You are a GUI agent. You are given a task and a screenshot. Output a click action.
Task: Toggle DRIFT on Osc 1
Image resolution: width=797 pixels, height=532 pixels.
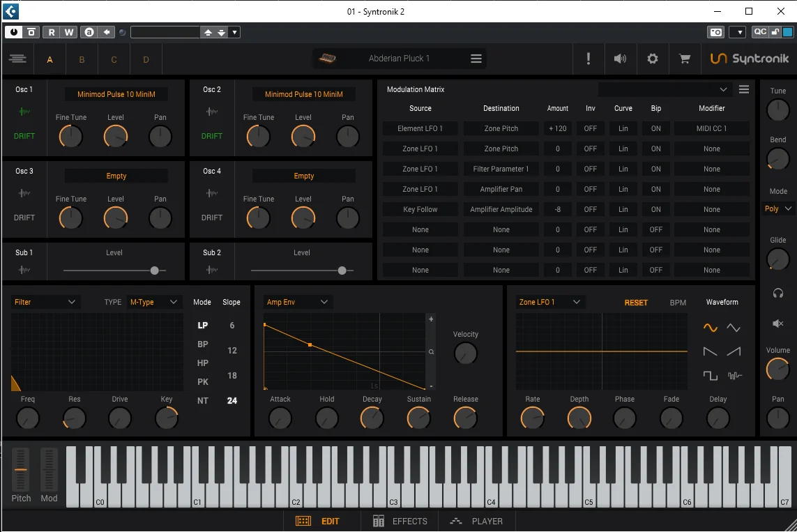[x=24, y=136]
